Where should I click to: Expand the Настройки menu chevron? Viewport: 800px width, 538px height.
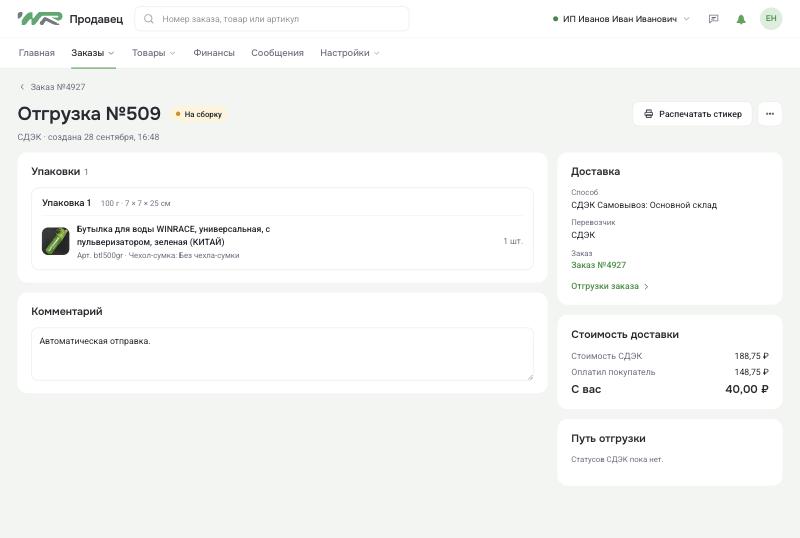coord(377,53)
